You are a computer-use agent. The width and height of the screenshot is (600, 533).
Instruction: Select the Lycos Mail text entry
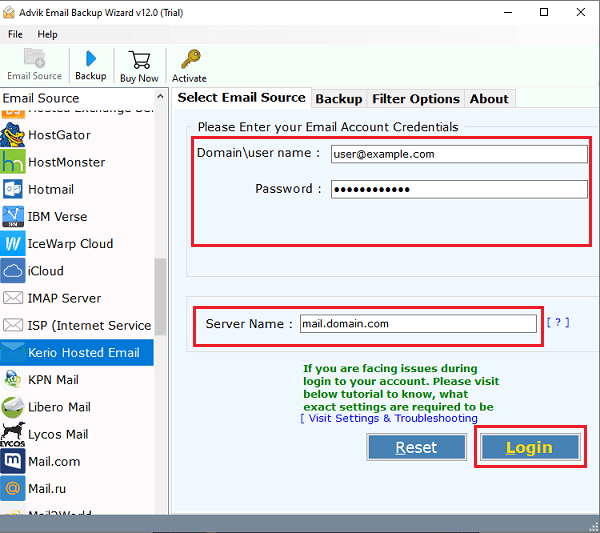pos(58,434)
